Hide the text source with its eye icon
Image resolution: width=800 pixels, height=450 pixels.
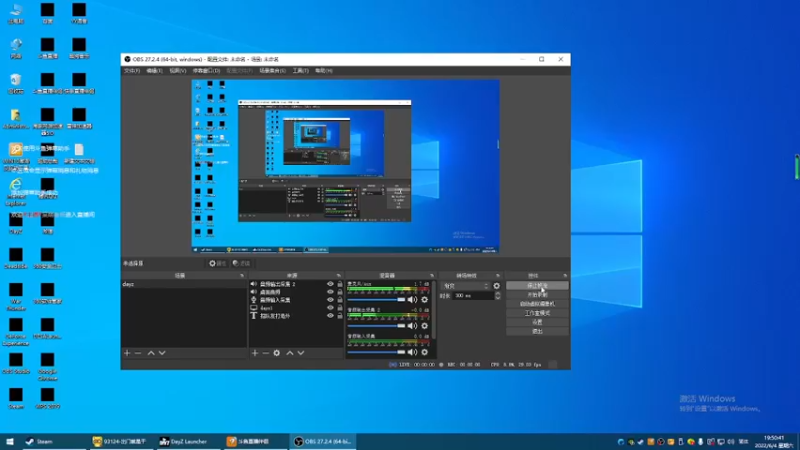click(330, 316)
